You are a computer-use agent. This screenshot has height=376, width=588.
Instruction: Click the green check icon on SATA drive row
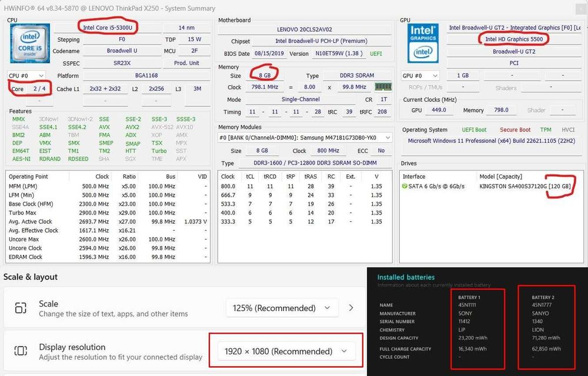pyautogui.click(x=405, y=186)
